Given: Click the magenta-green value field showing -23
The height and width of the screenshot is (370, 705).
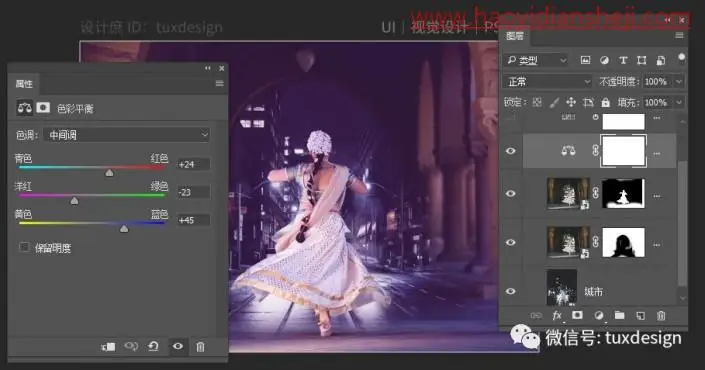Looking at the screenshot, I should point(193,192).
